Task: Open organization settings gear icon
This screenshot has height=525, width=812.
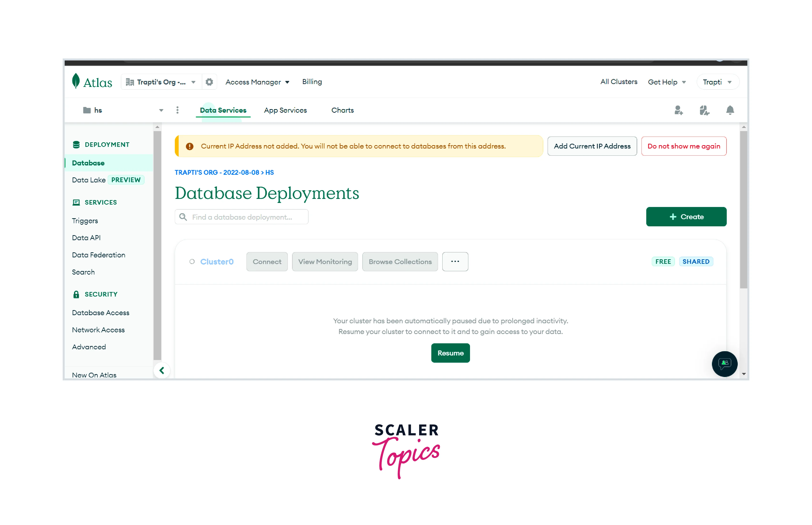Action: tap(209, 82)
